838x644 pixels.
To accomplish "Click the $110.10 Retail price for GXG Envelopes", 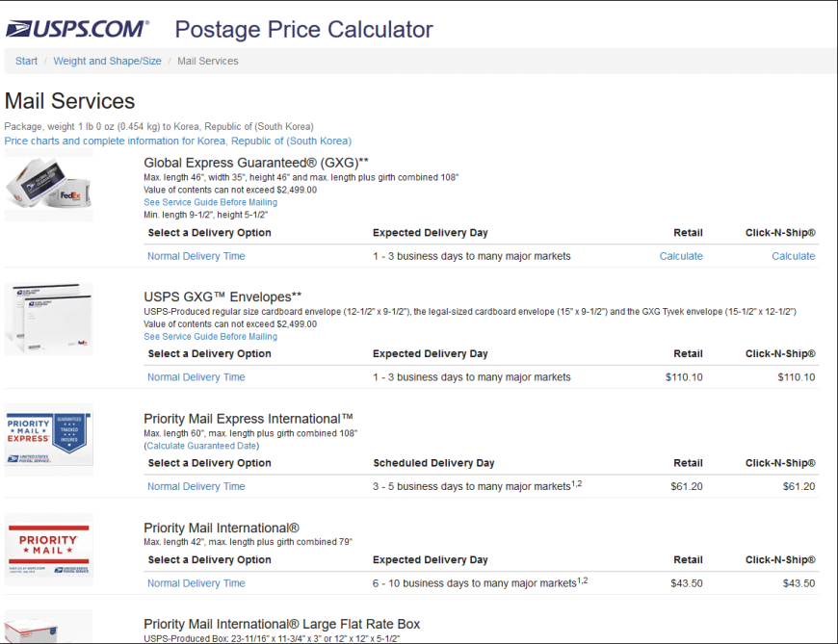I will point(684,377).
